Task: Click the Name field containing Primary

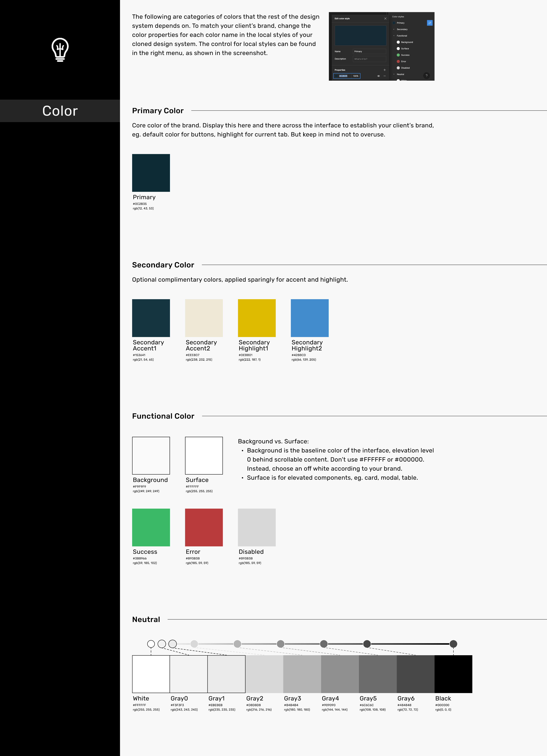Action: coord(369,51)
